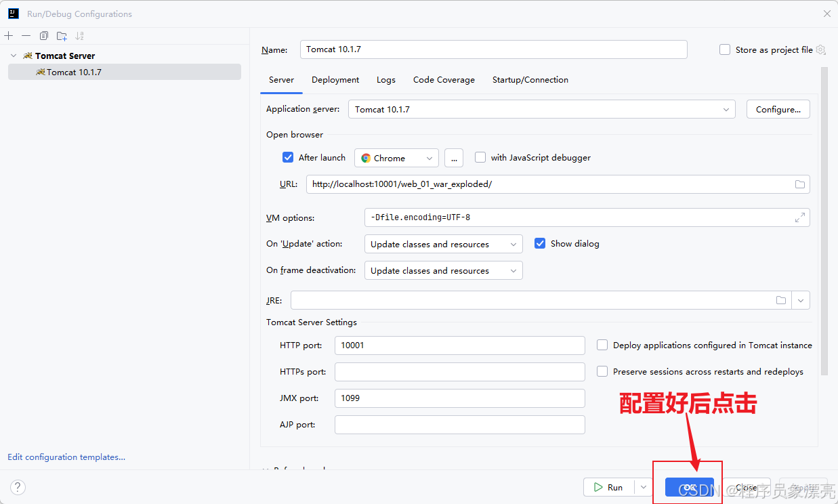This screenshot has width=838, height=504.
Task: Click the Open browser section label
Action: [295, 135]
